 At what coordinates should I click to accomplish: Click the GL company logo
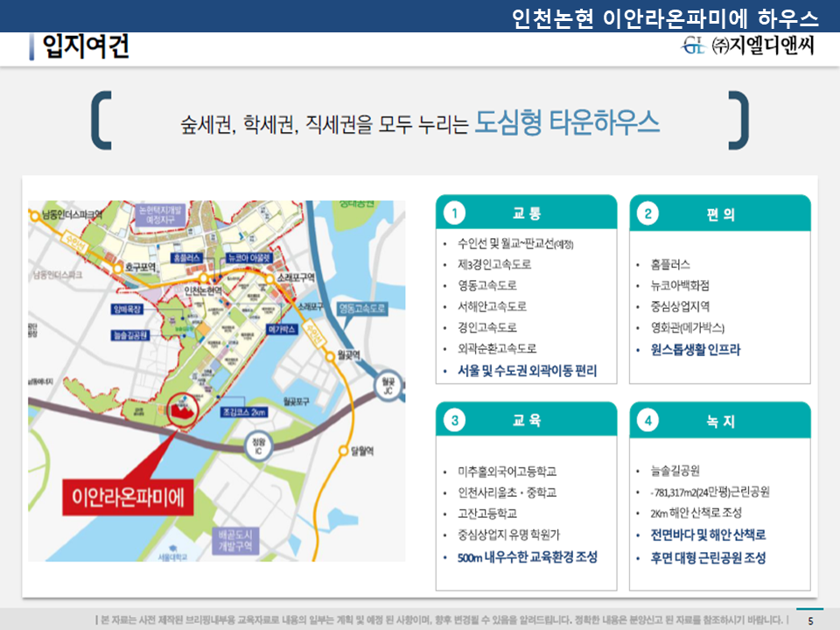coord(694,45)
